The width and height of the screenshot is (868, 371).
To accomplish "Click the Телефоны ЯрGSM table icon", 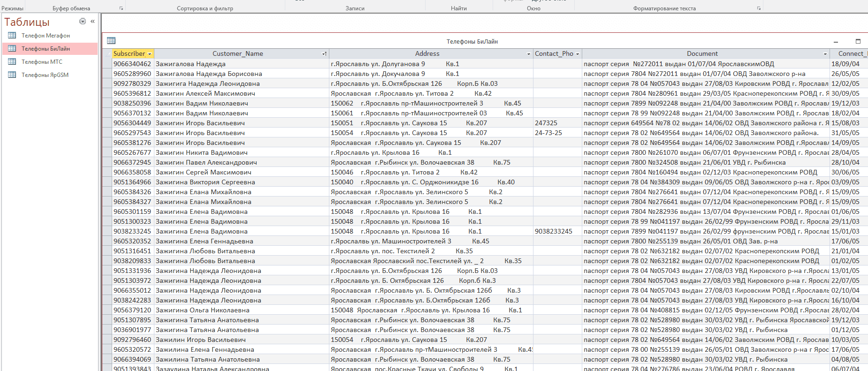I will [x=12, y=75].
